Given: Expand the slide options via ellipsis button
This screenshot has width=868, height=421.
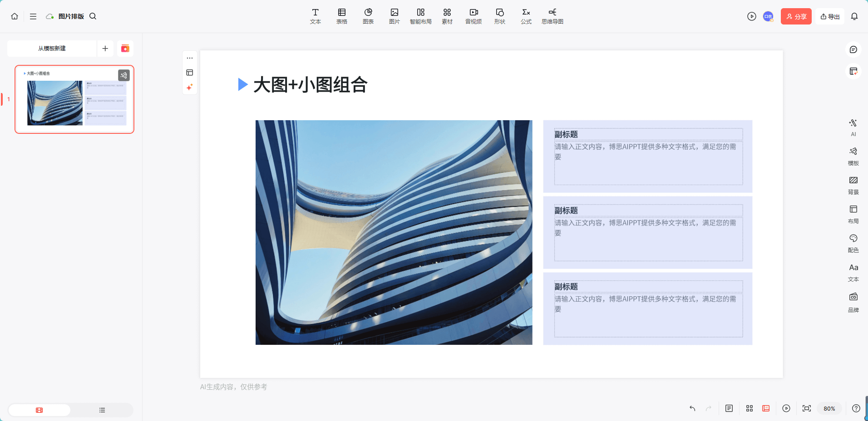Looking at the screenshot, I should tap(190, 58).
